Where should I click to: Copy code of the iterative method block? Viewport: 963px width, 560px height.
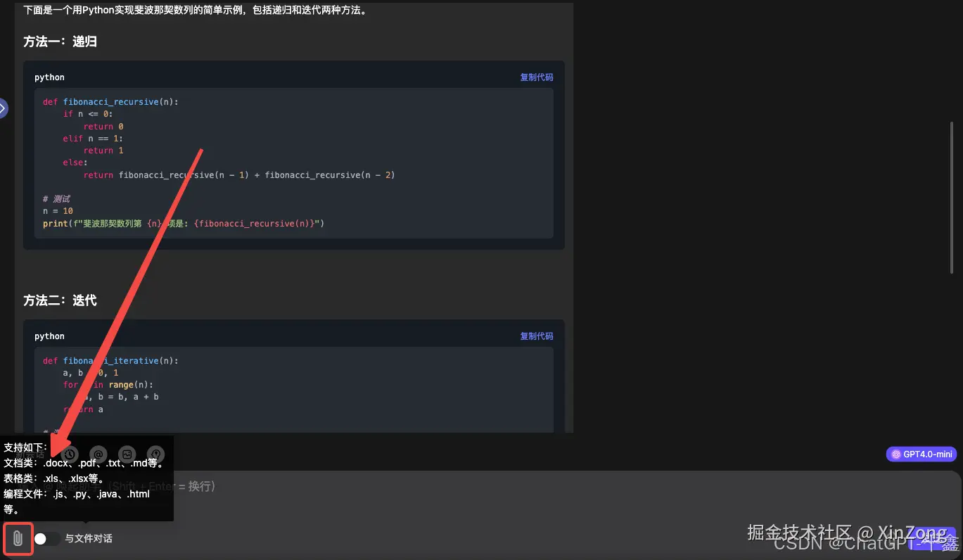[537, 336]
